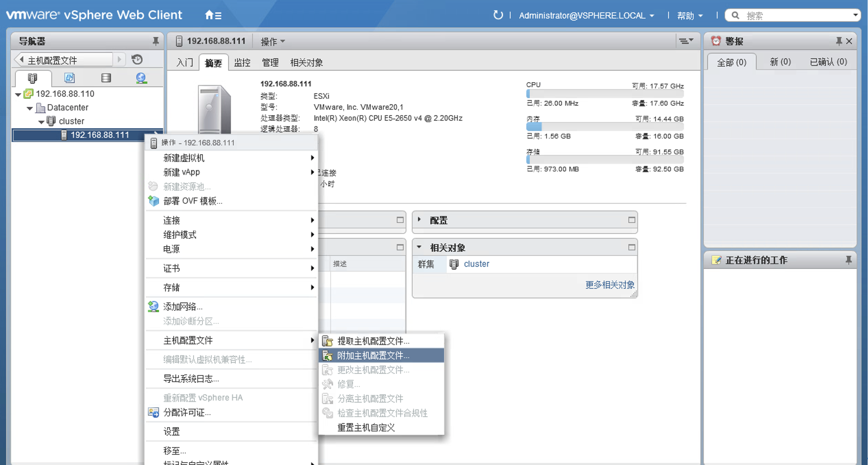
Task: Switch to VMs and Templates inventory tab
Action: pos(69,78)
